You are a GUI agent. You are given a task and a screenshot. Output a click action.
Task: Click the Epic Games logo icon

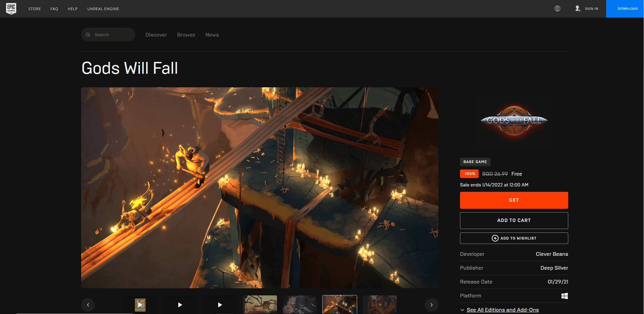(11, 8)
